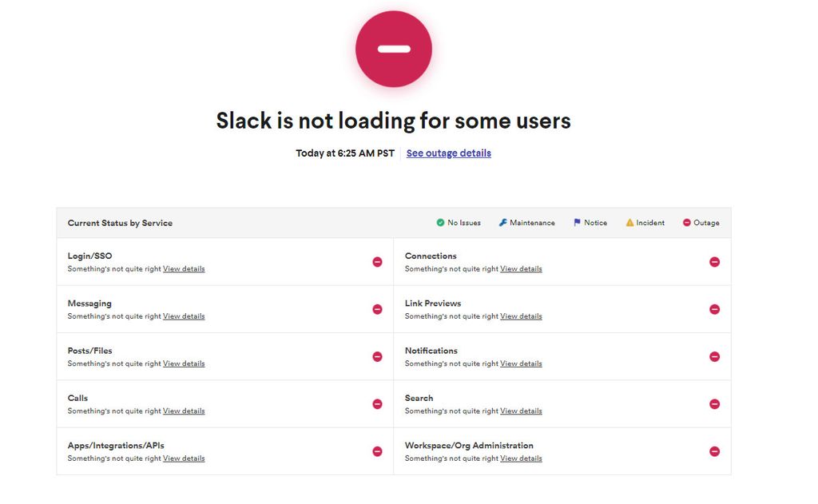Click the headline Slack is not loading

click(x=393, y=120)
